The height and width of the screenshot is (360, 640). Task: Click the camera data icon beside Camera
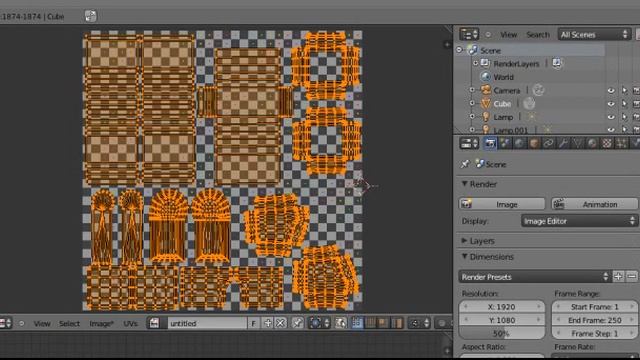[538, 90]
